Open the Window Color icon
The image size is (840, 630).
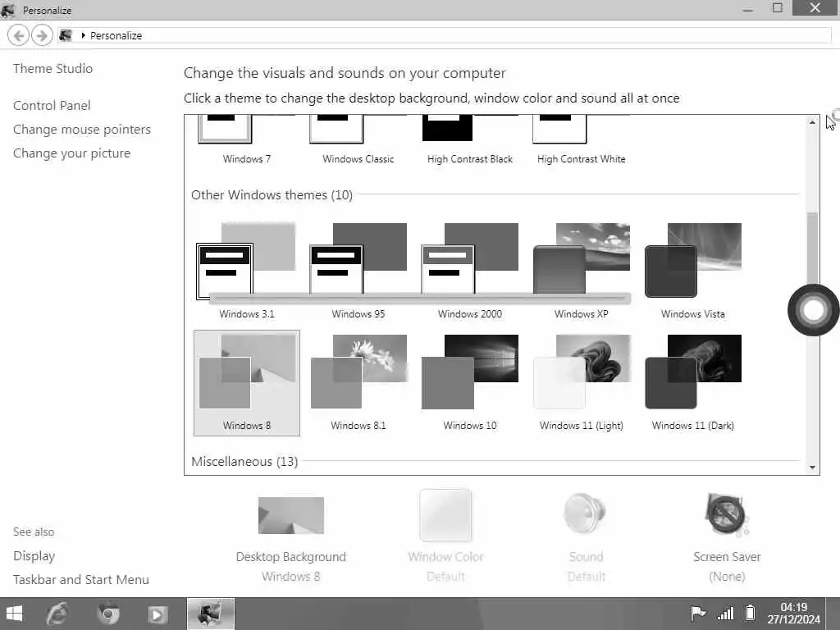pos(445,515)
